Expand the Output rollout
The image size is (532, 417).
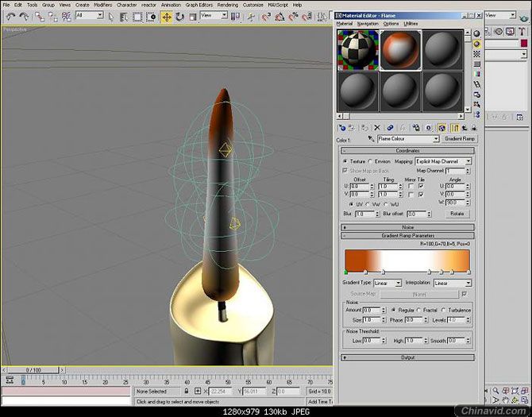pos(407,357)
